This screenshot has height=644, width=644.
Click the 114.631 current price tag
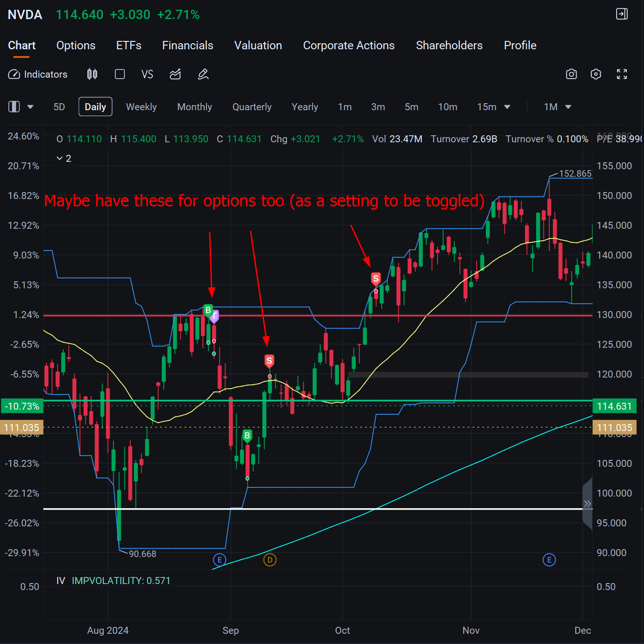pyautogui.click(x=615, y=406)
